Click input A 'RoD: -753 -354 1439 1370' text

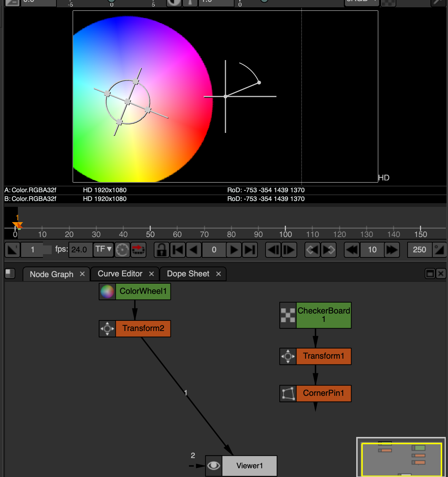tap(266, 190)
